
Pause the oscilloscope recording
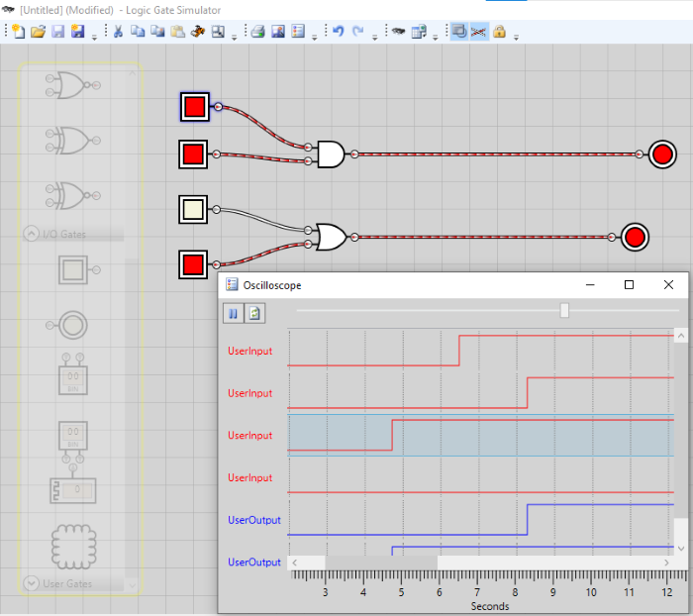point(233,314)
